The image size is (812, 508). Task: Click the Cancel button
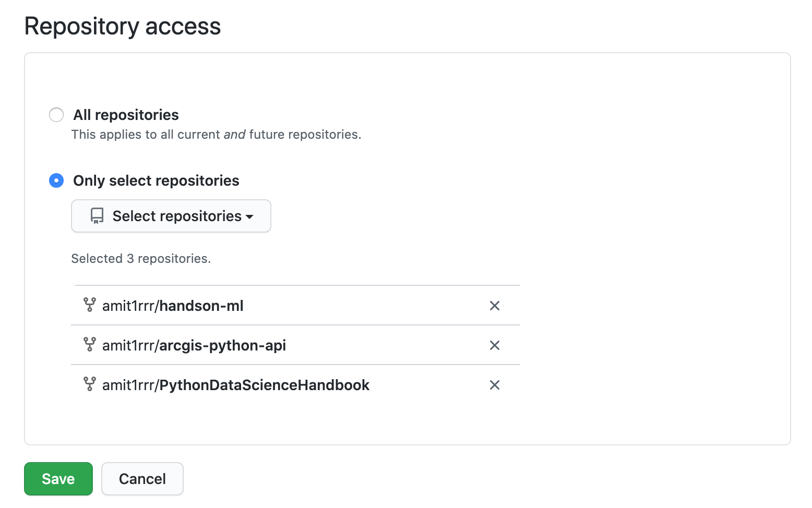(x=142, y=478)
